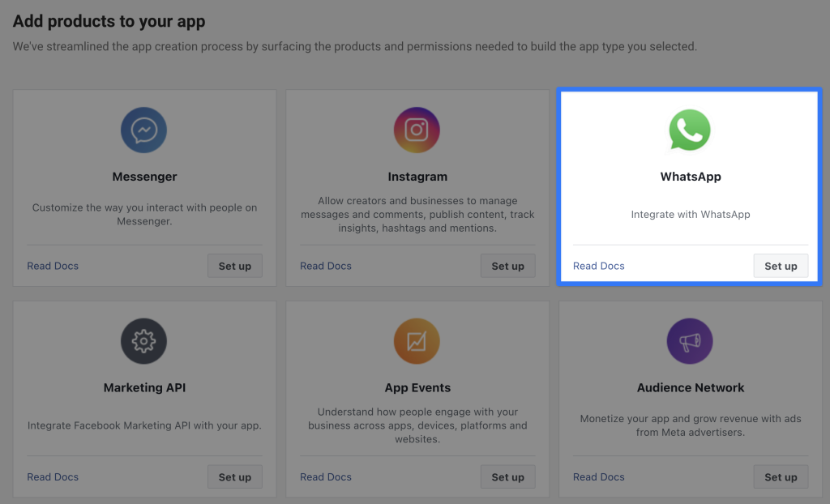
Task: Click the Marketing API gear icon
Action: click(x=143, y=341)
